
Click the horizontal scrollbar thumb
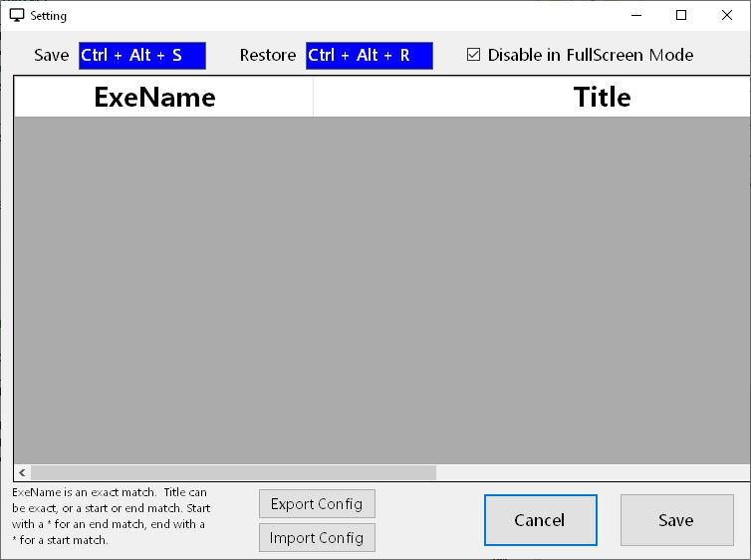[234, 472]
